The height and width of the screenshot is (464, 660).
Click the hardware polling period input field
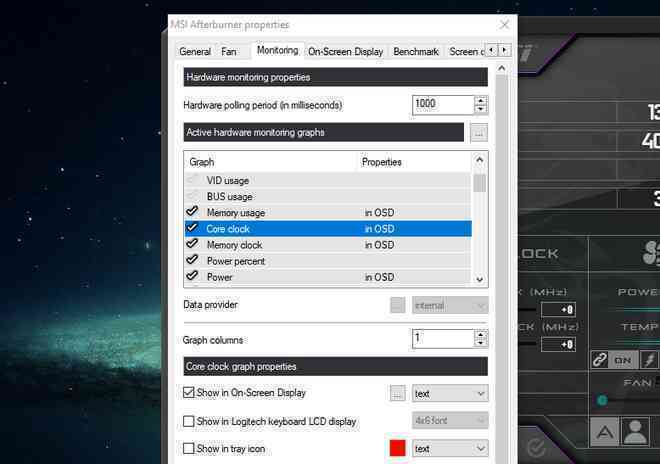pyautogui.click(x=443, y=104)
